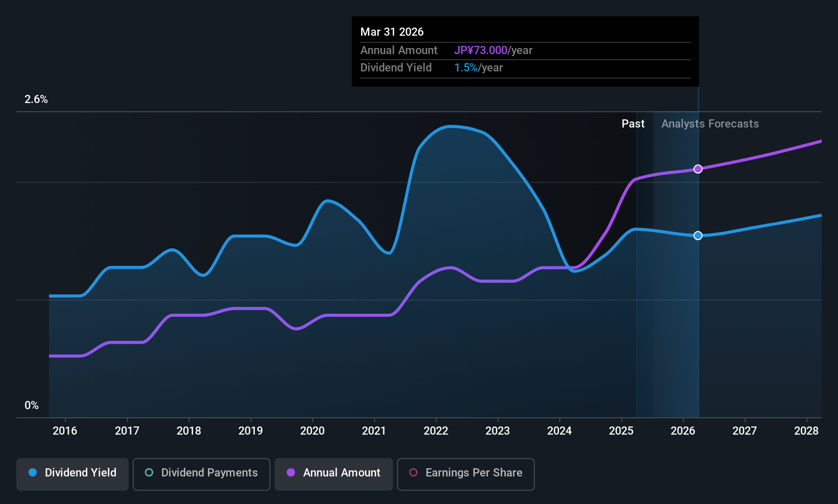Click the 2021 axis label
838x504 pixels.
point(374,431)
